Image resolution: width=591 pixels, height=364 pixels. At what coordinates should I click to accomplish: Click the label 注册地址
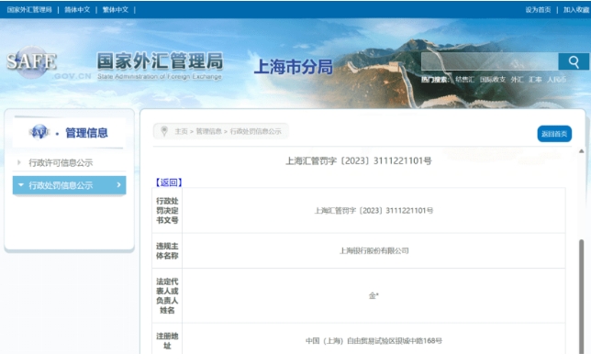coord(167,341)
